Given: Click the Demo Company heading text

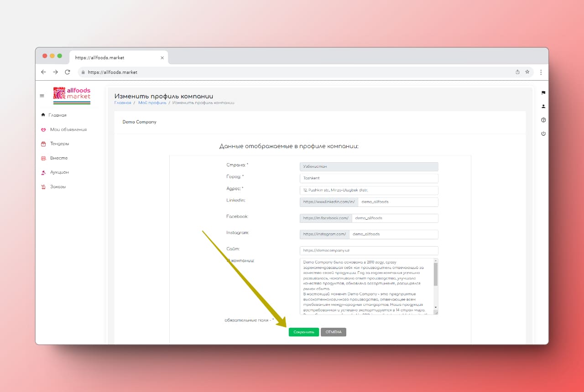Looking at the screenshot, I should click(x=140, y=122).
